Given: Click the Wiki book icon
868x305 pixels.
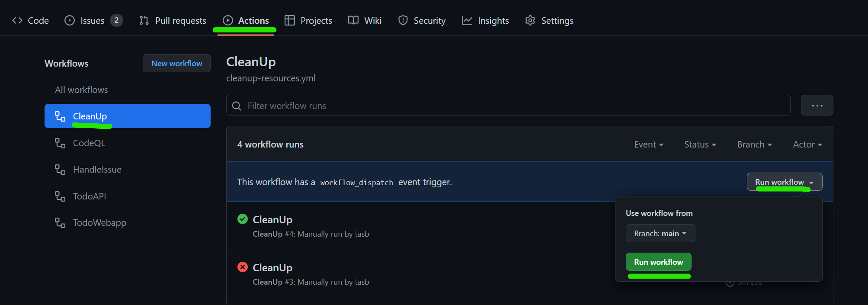Looking at the screenshot, I should [353, 20].
